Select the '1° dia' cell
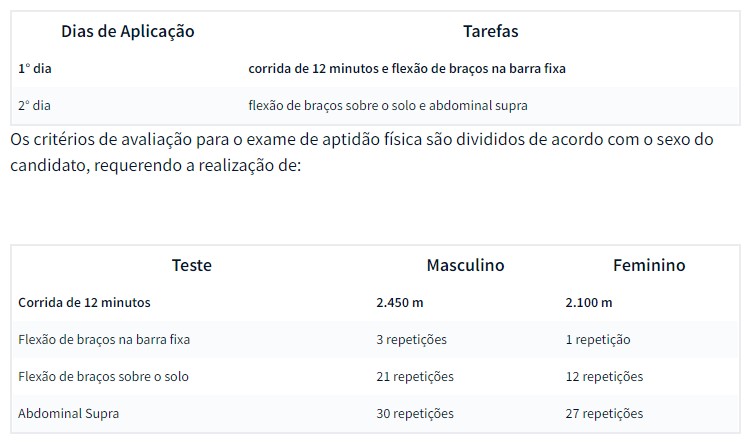 click(x=34, y=69)
